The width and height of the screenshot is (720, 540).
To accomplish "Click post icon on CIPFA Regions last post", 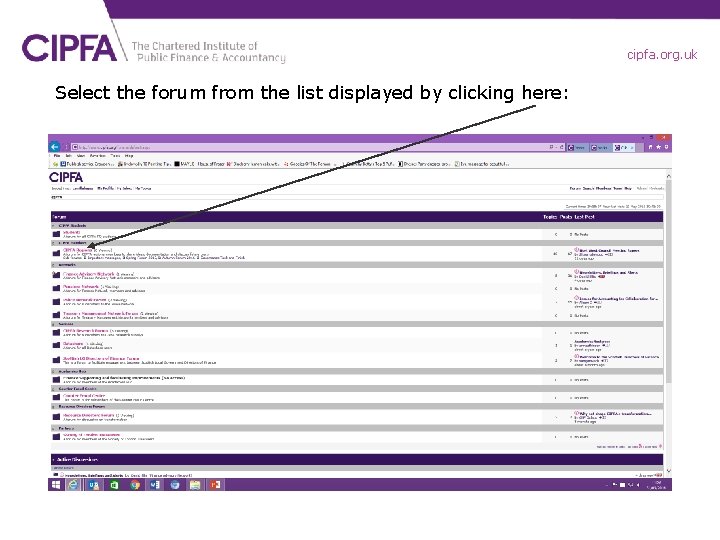I will tap(576, 250).
